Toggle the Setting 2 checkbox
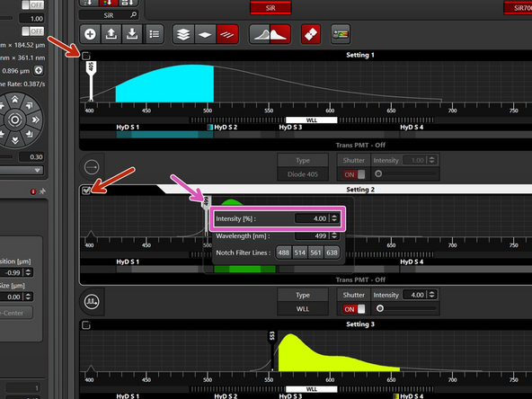Screen dimensions: 532x399 pos(86,191)
